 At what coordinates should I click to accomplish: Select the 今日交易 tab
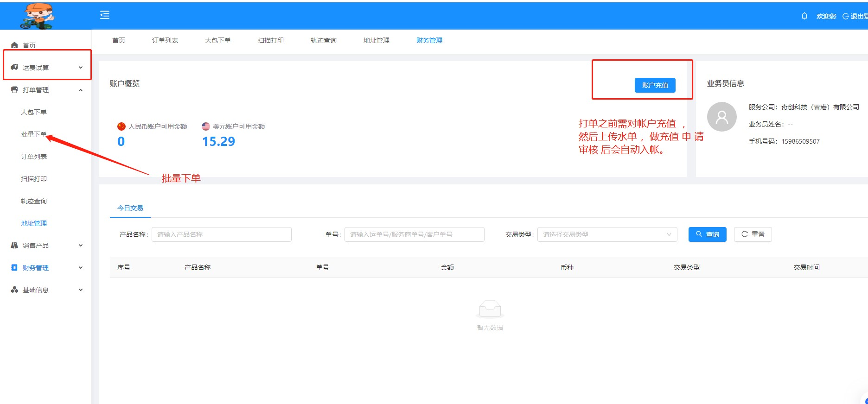coord(130,208)
